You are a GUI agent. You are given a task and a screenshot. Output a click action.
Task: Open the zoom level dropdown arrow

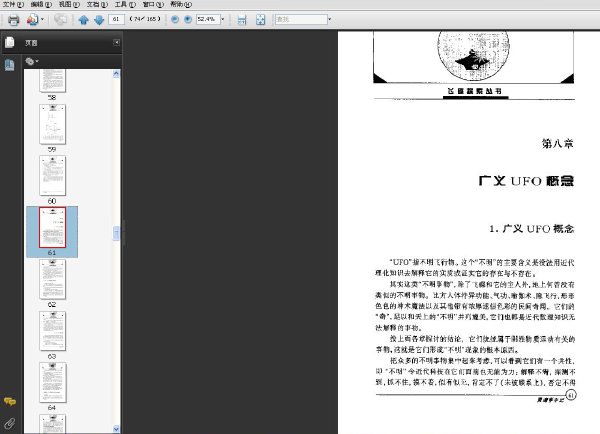coord(223,19)
